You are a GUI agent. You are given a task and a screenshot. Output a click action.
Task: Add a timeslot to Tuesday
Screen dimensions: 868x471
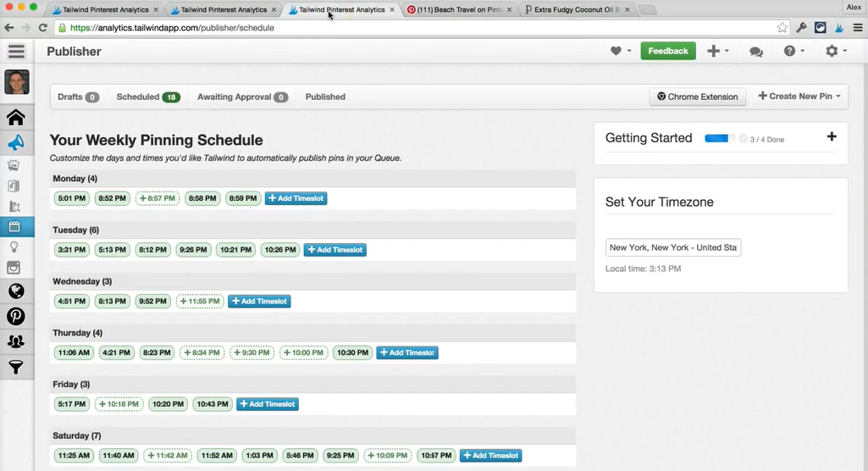(334, 250)
